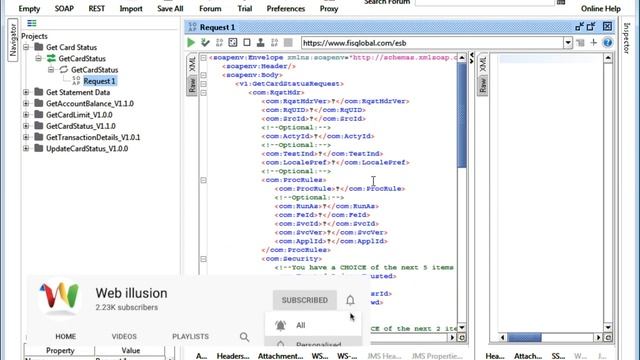This screenshot has width=640, height=360.
Task: Switch request editor to the Raw tab
Action: coord(192,85)
